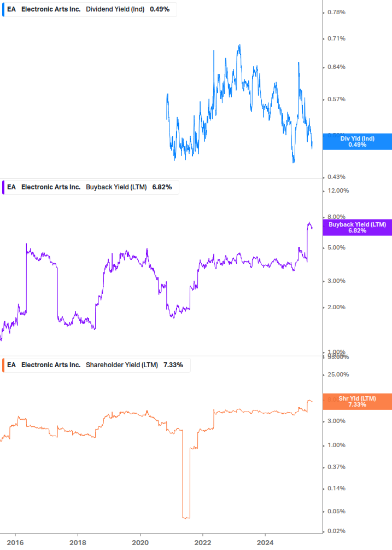Click the 2018 label on the time axis
Viewport: 392px width, 550px height.
point(78,543)
